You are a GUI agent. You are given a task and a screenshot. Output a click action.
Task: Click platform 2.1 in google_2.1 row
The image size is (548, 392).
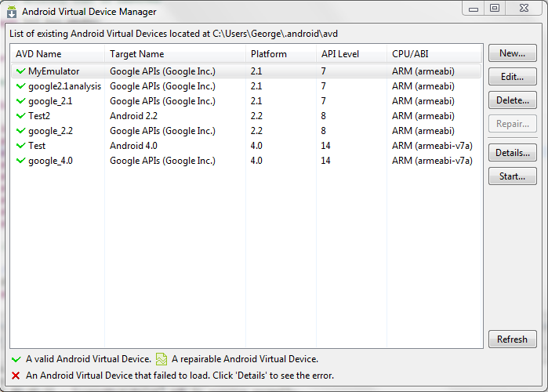(x=256, y=101)
